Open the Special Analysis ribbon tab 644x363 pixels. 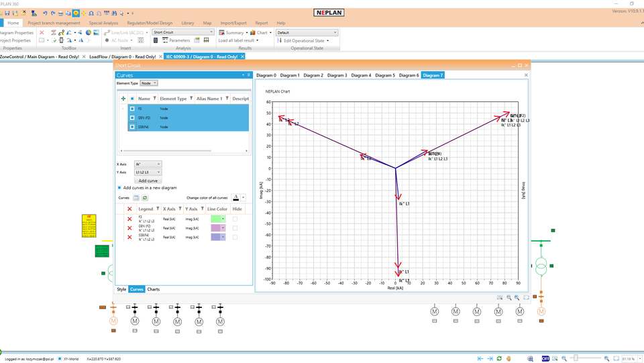click(103, 23)
